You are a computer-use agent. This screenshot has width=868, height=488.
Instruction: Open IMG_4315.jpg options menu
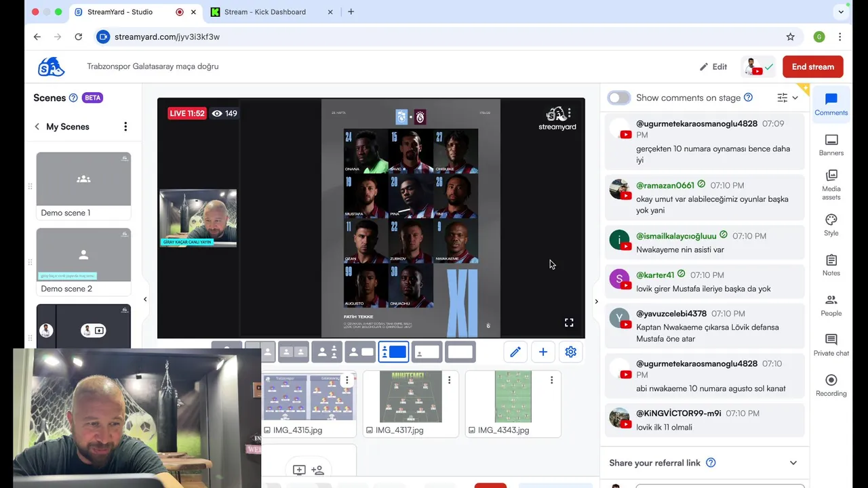point(347,380)
